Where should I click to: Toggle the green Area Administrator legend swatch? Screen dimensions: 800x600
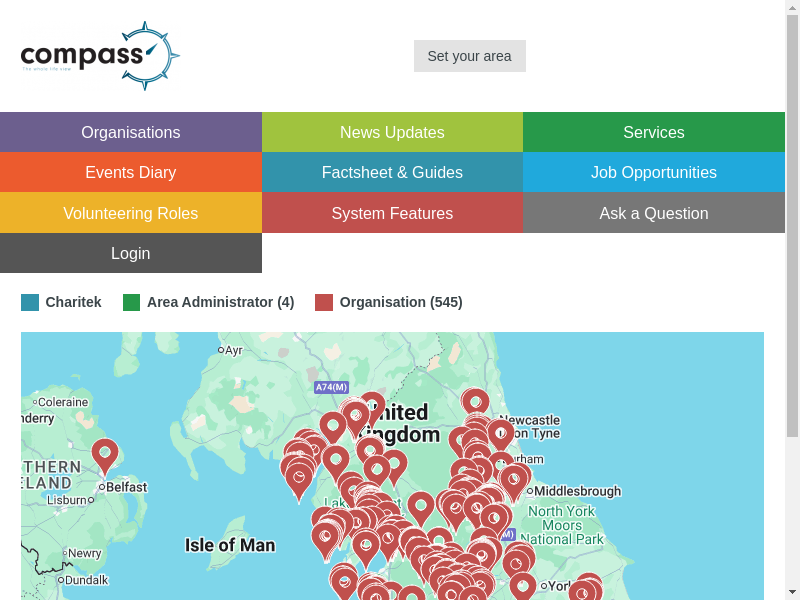132,302
